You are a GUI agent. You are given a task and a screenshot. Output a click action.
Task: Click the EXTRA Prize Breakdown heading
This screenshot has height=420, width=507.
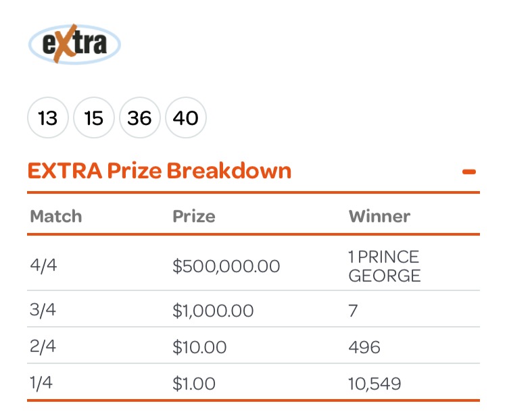click(160, 171)
